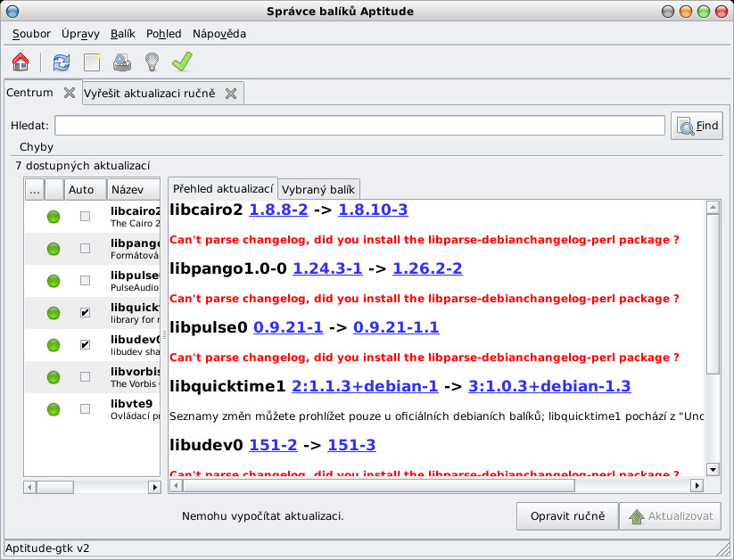This screenshot has width=734, height=560.
Task: Toggle Auto checkbox for libvorbis
Action: tap(86, 376)
